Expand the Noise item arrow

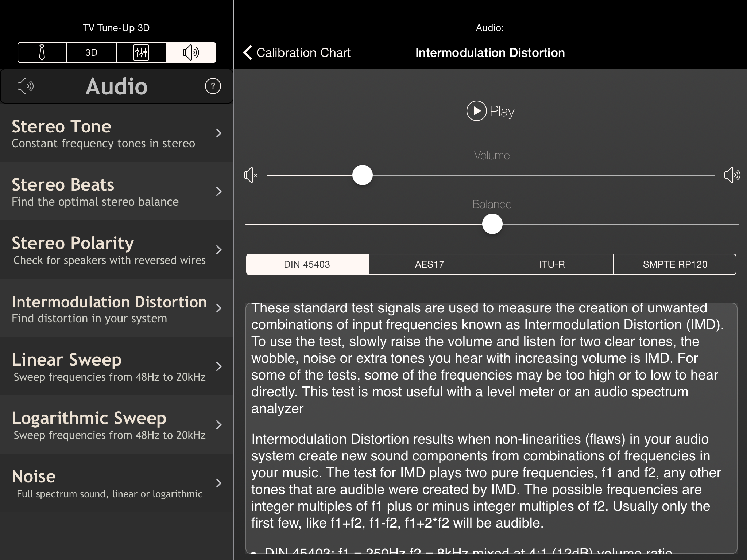coord(218,483)
